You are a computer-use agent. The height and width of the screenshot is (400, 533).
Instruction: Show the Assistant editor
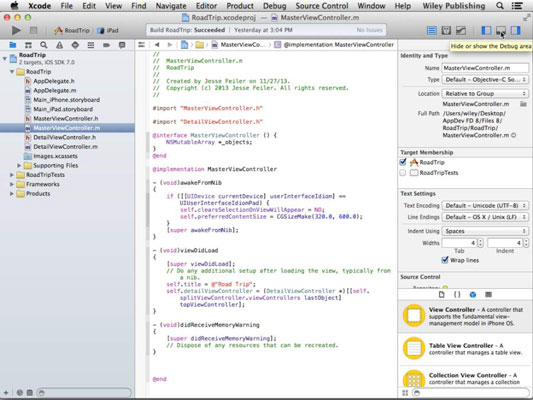(x=446, y=31)
